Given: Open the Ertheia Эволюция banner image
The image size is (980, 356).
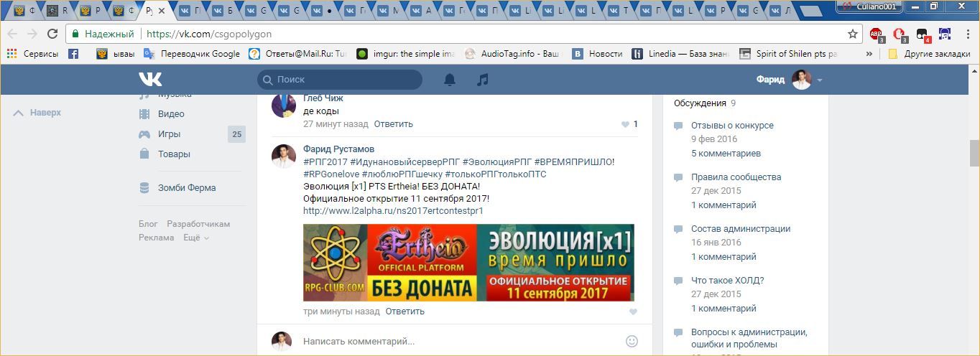Looking at the screenshot, I should point(468,262).
